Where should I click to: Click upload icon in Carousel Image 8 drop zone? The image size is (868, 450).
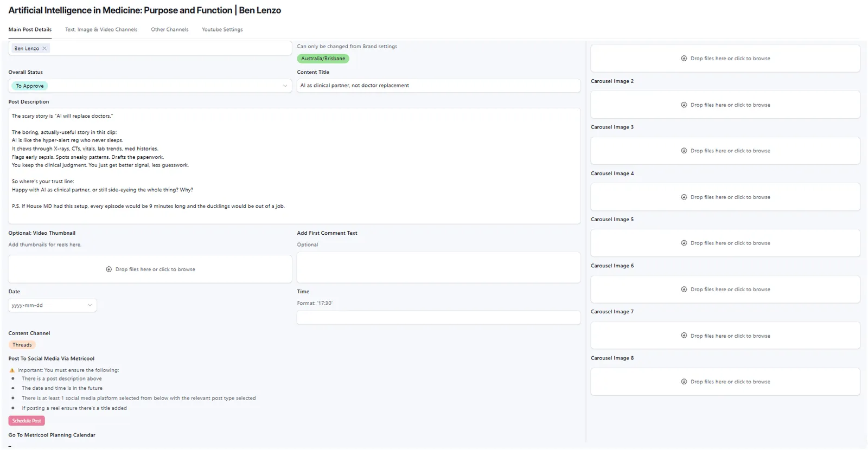(684, 382)
